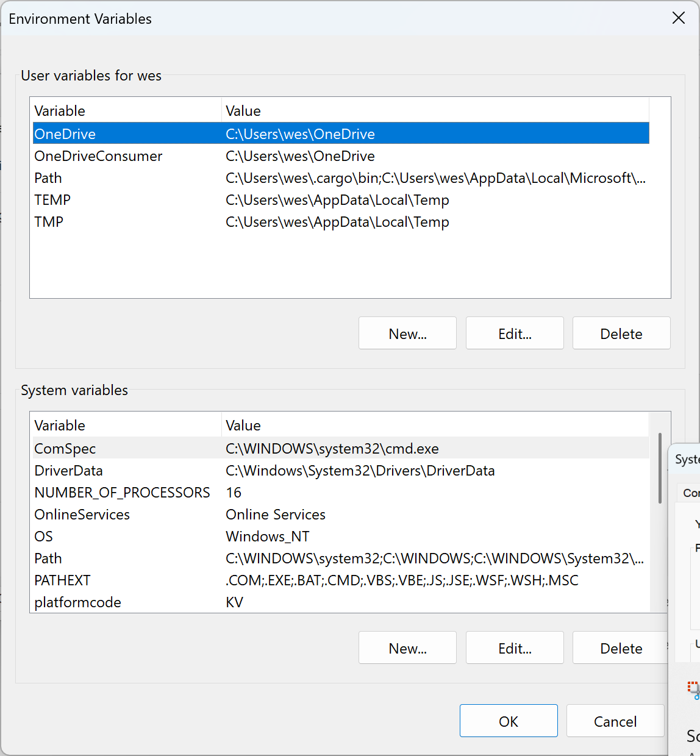
Task: Select the OneDriveConsumer user variable
Action: (x=341, y=155)
